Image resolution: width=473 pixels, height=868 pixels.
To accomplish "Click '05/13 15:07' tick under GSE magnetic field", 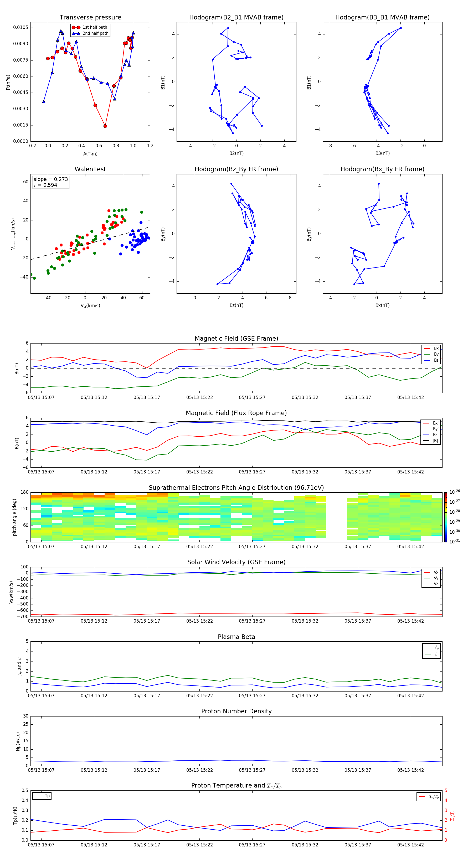I will [41, 398].
